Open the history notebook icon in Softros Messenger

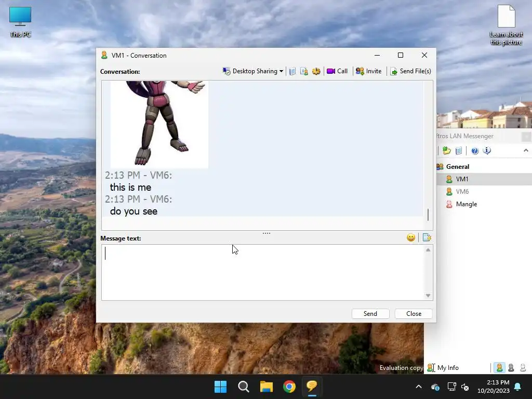(459, 151)
